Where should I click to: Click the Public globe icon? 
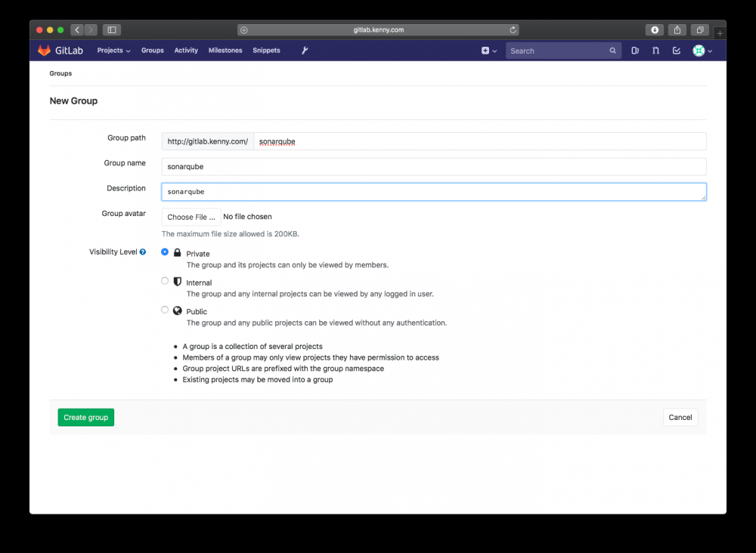click(178, 310)
